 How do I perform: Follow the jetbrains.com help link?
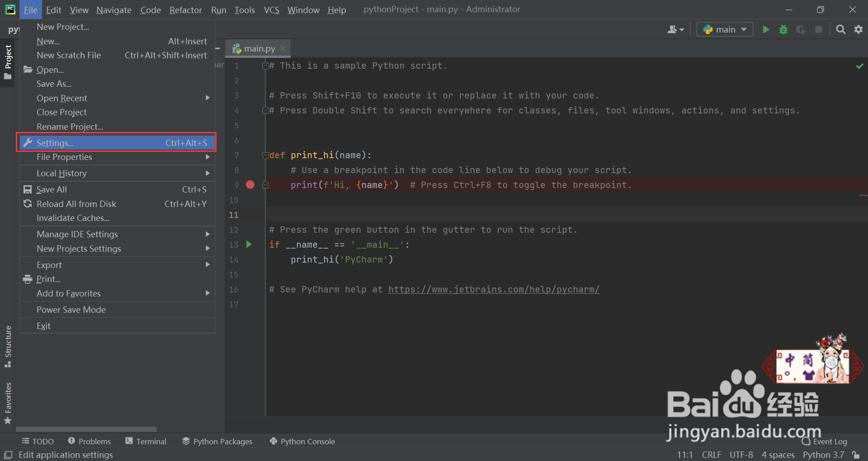click(x=494, y=289)
